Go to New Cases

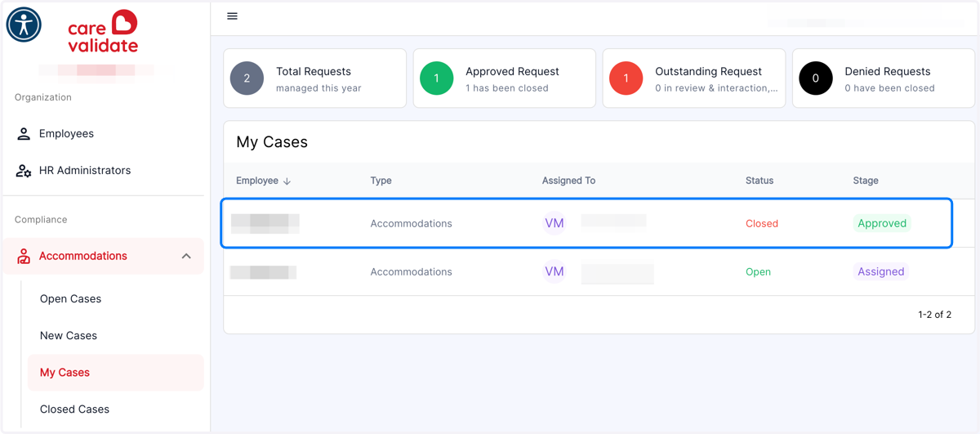(69, 336)
